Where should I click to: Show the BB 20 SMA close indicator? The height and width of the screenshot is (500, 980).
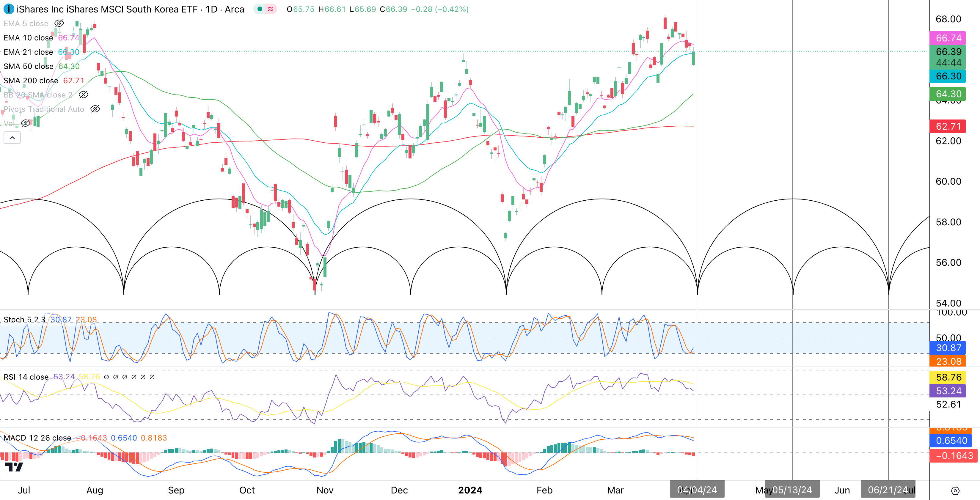click(x=84, y=95)
